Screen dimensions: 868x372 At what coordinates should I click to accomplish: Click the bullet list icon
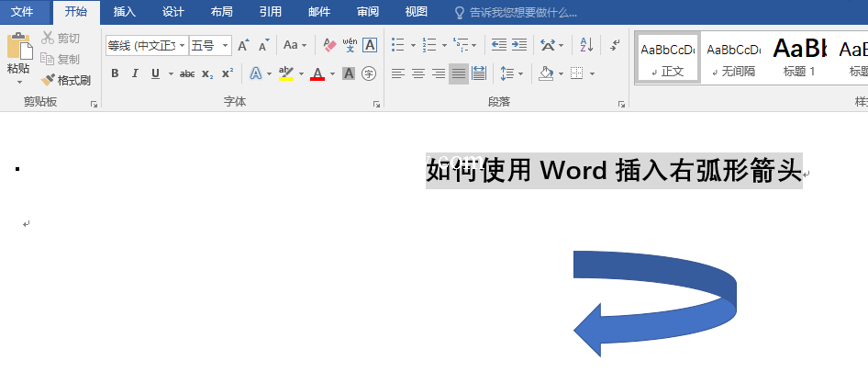coord(397,45)
